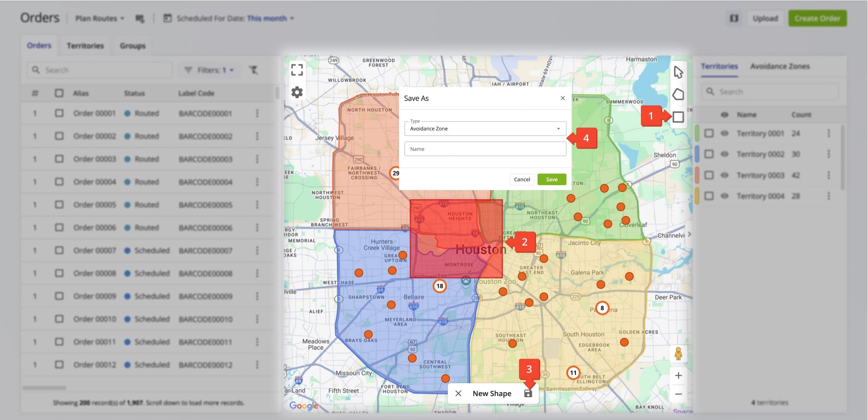Click the red avoidance zone rectangle on map

point(456,239)
